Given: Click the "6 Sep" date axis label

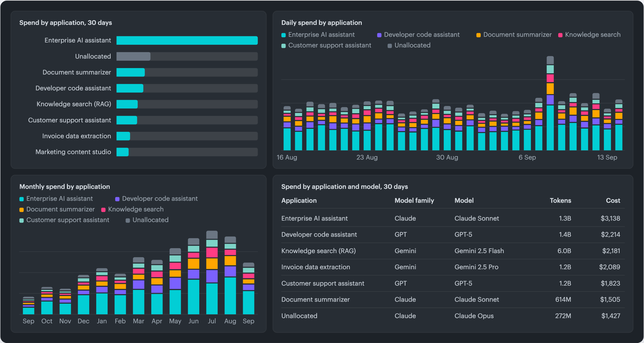Looking at the screenshot, I should pos(527,157).
